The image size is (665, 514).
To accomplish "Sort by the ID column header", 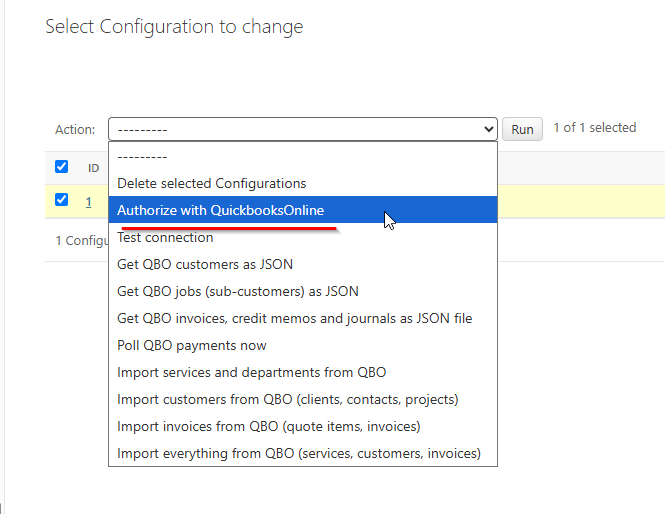I will coord(93,168).
